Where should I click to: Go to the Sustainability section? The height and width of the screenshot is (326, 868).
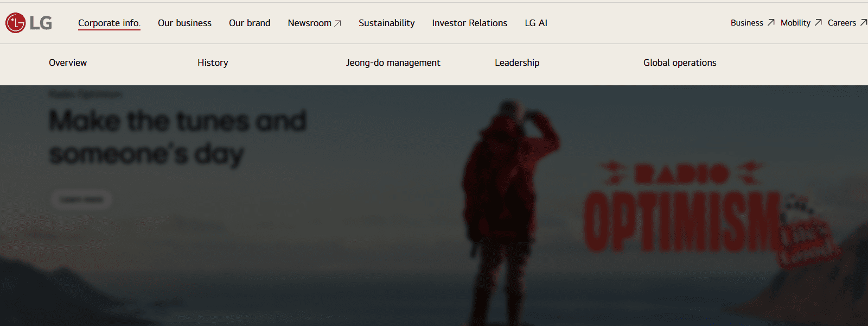[386, 23]
